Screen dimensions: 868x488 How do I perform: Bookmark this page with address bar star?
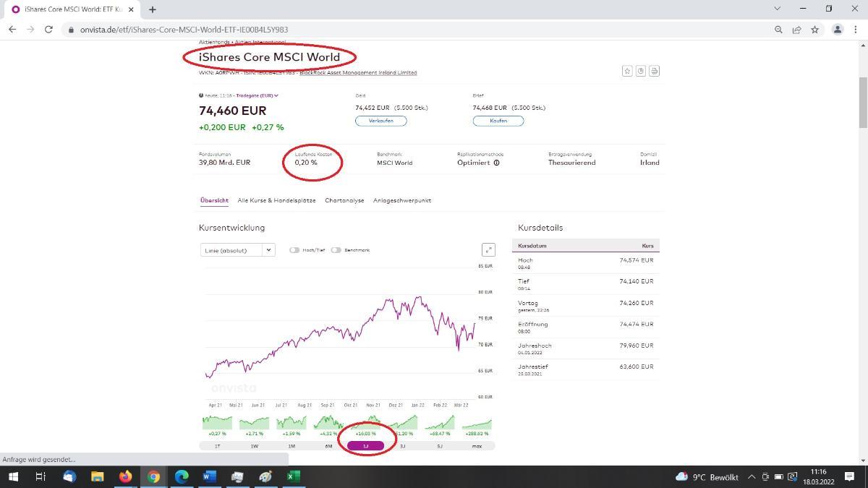[x=814, y=30]
